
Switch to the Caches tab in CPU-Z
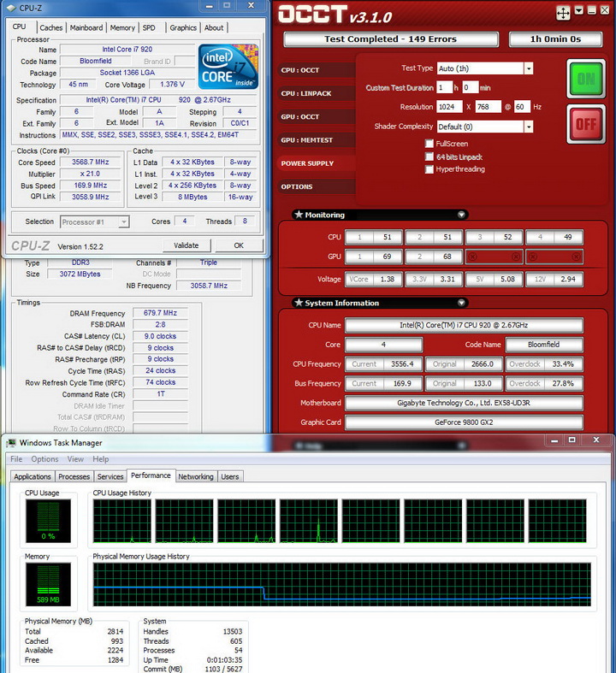[x=51, y=28]
